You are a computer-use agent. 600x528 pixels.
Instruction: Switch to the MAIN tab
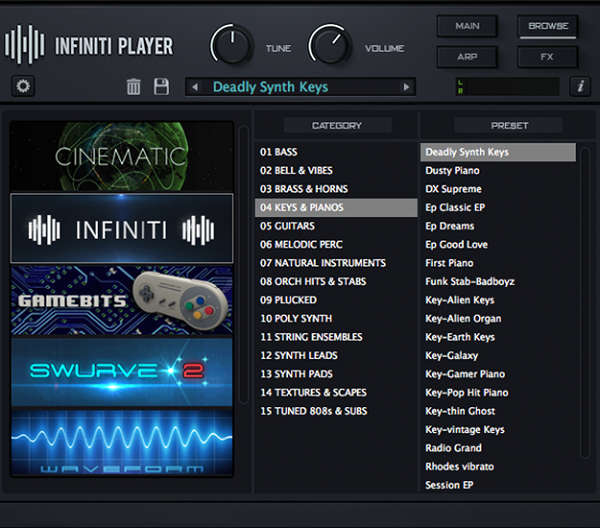467,26
